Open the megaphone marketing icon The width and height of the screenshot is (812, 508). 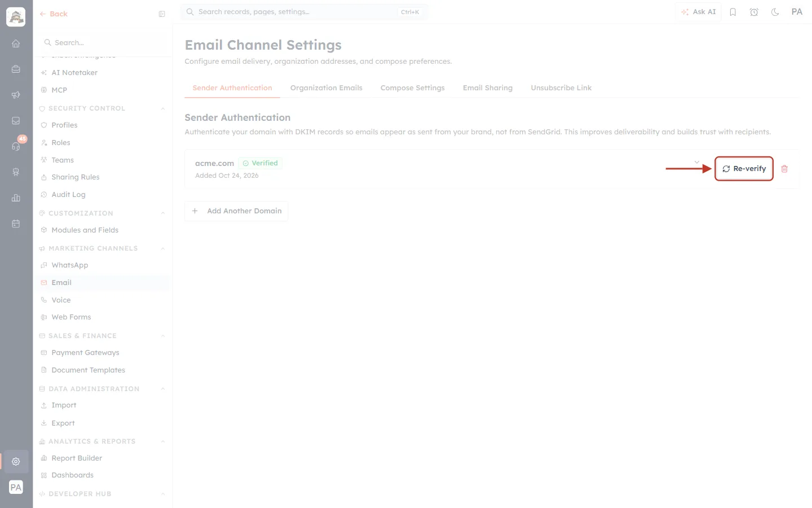click(16, 95)
